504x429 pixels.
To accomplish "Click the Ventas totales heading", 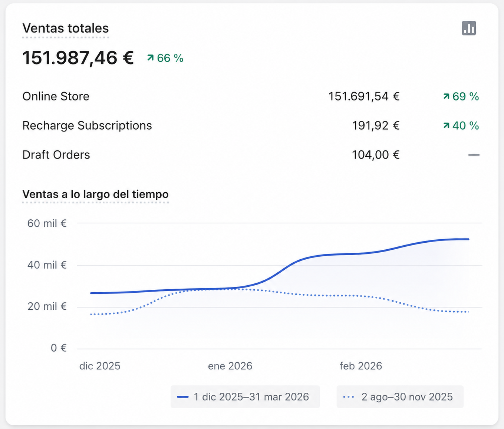I will tap(66, 29).
